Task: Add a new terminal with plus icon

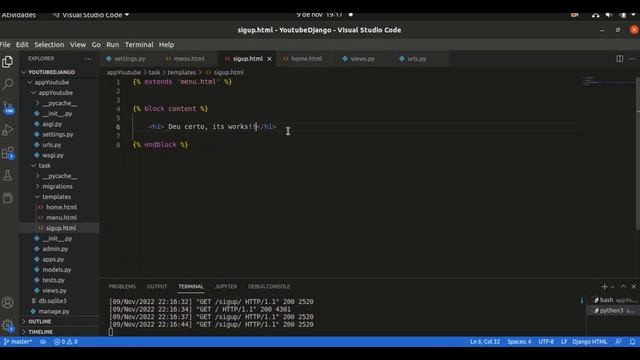Action: (604, 287)
